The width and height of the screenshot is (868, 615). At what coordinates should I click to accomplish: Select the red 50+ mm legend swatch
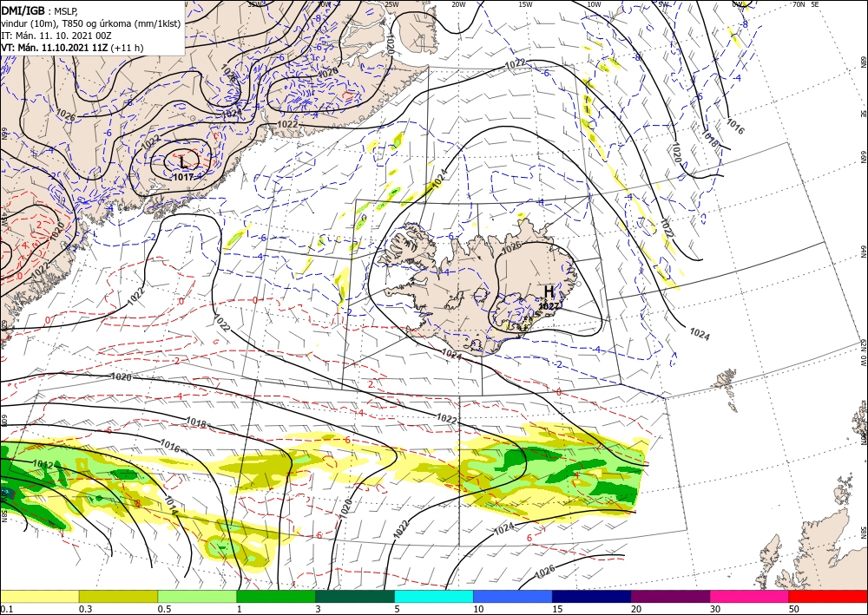pos(828,596)
